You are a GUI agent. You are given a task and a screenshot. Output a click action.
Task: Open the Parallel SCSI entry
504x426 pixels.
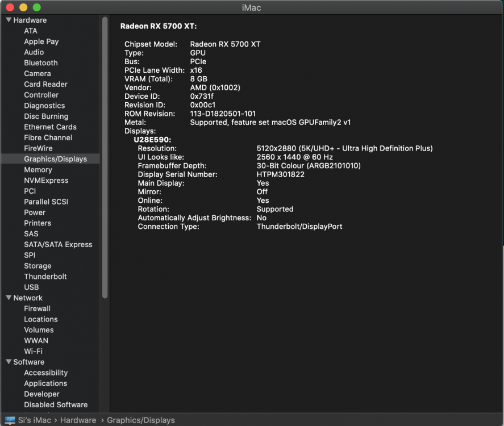pos(46,202)
